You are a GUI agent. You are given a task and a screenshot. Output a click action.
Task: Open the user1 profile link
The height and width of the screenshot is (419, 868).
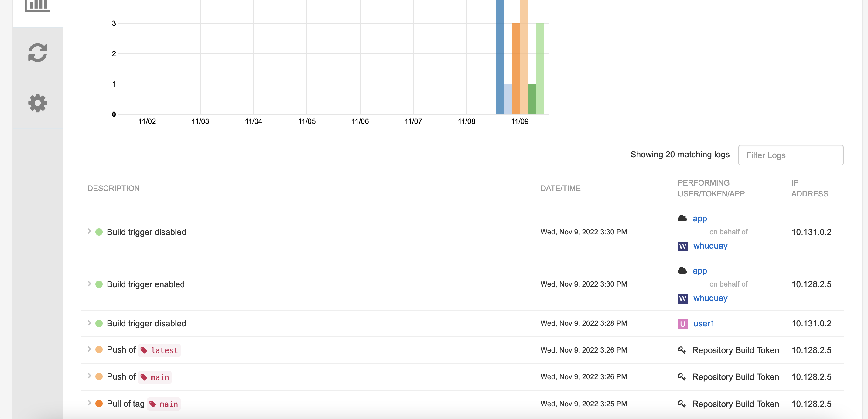704,324
